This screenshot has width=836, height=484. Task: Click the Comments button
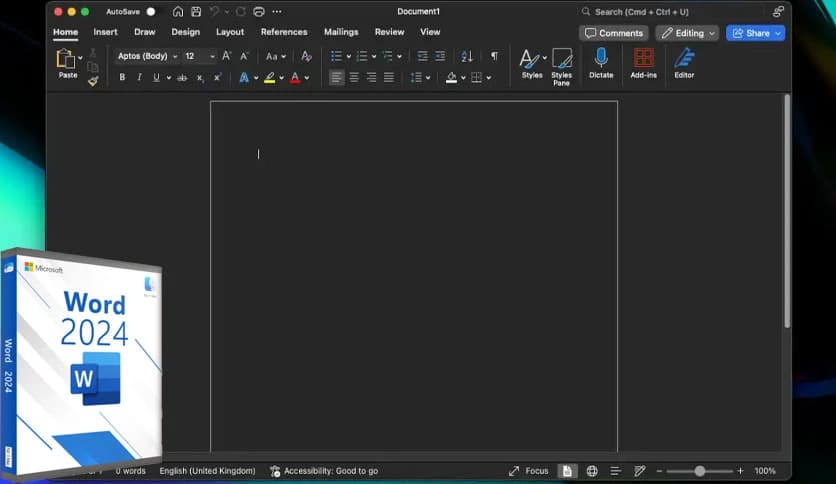614,33
